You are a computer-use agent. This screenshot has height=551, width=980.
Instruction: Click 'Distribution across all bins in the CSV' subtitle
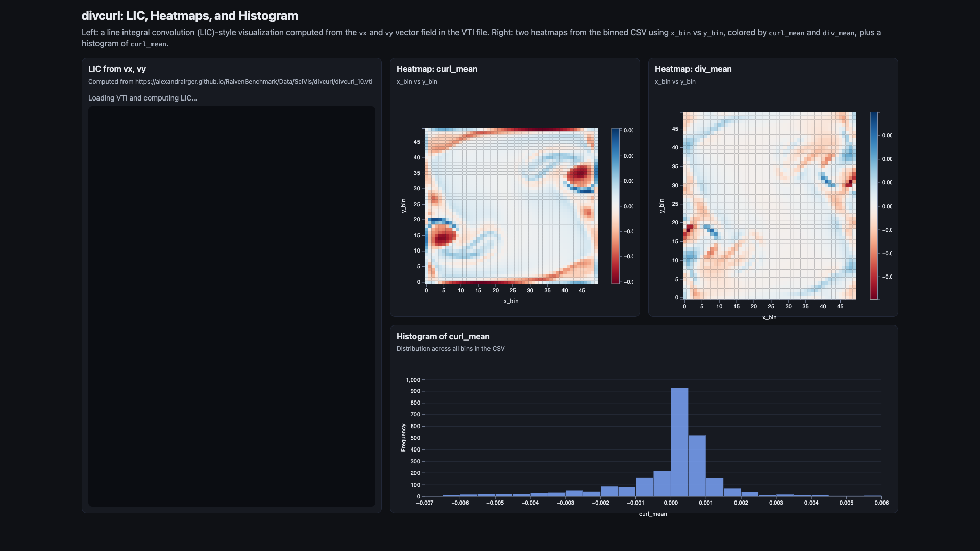pyautogui.click(x=450, y=349)
